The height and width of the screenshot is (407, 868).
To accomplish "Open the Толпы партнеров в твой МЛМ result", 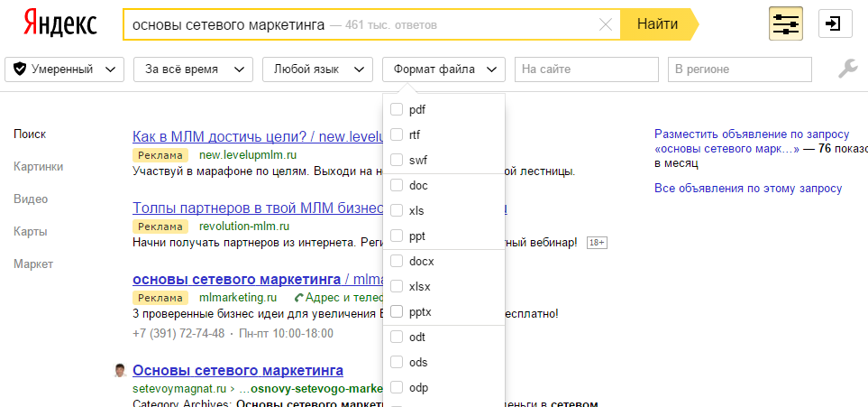I will [258, 208].
